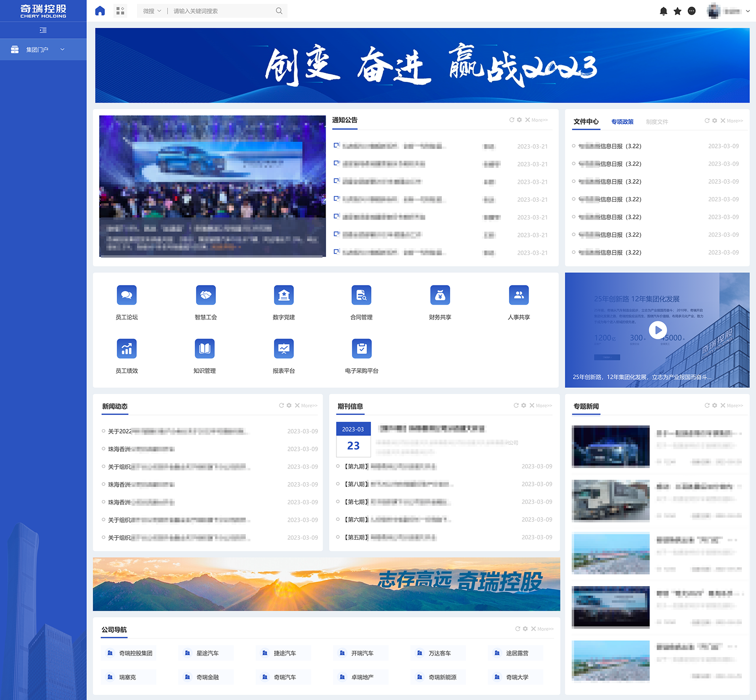Click More>> in 专题新闻 panel
Viewport: 756px width, 700px height.
tap(735, 406)
